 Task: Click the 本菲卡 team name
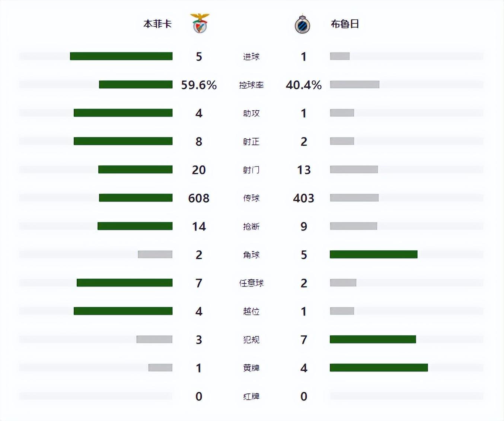pyautogui.click(x=157, y=24)
